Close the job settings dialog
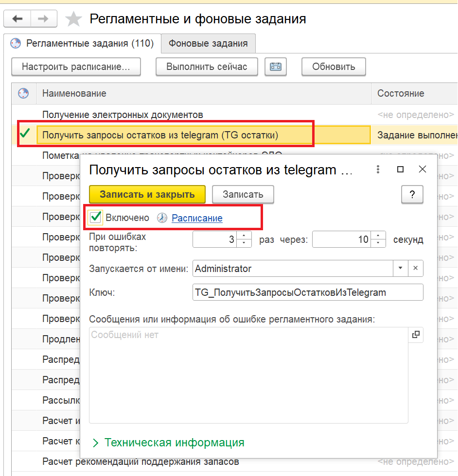The image size is (458, 476). tap(423, 170)
